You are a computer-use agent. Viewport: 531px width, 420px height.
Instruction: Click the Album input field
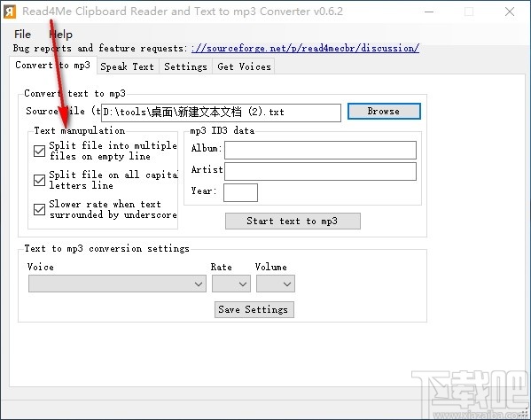(x=320, y=151)
